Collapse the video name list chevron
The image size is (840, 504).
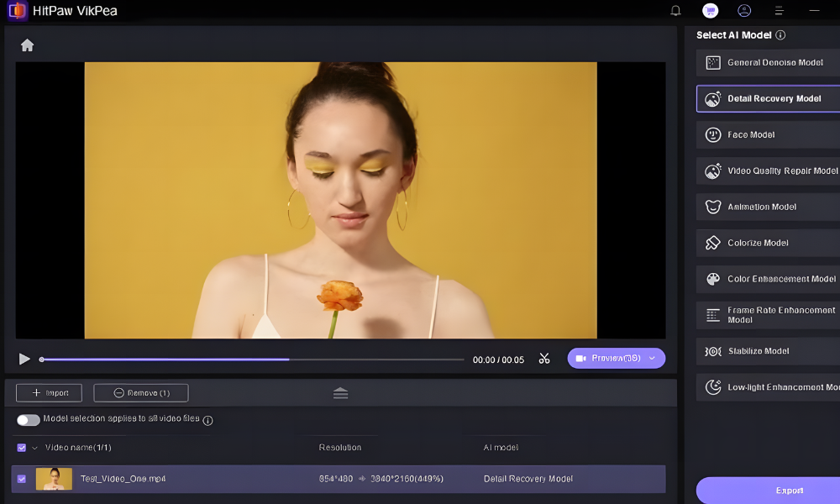click(x=34, y=448)
